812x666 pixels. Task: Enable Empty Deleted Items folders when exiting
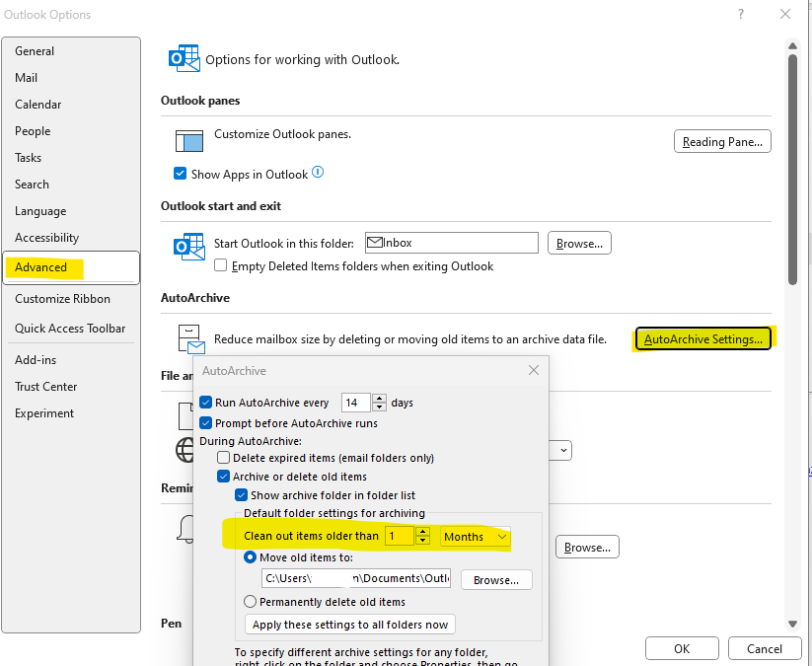click(221, 265)
